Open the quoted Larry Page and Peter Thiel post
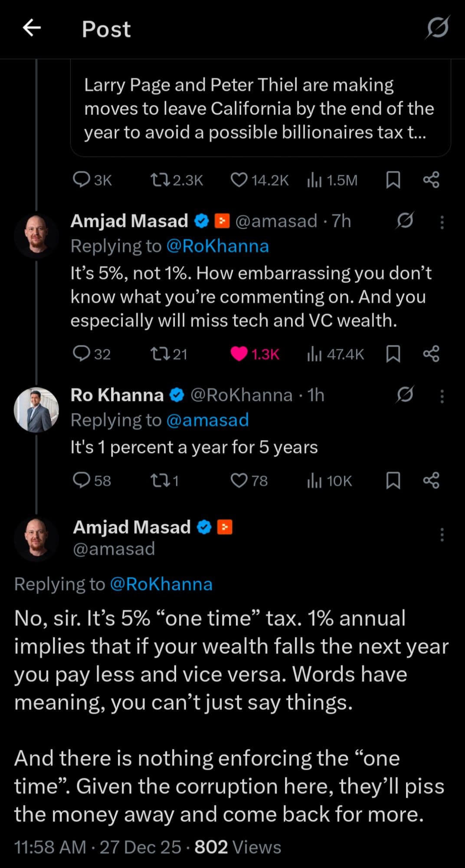This screenshot has height=868, width=465. pos(260,108)
